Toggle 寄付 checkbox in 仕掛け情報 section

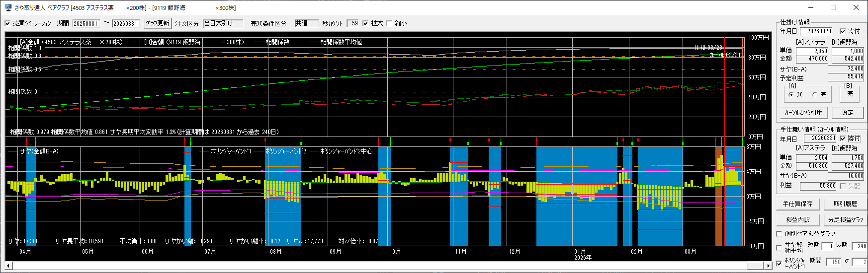(843, 31)
